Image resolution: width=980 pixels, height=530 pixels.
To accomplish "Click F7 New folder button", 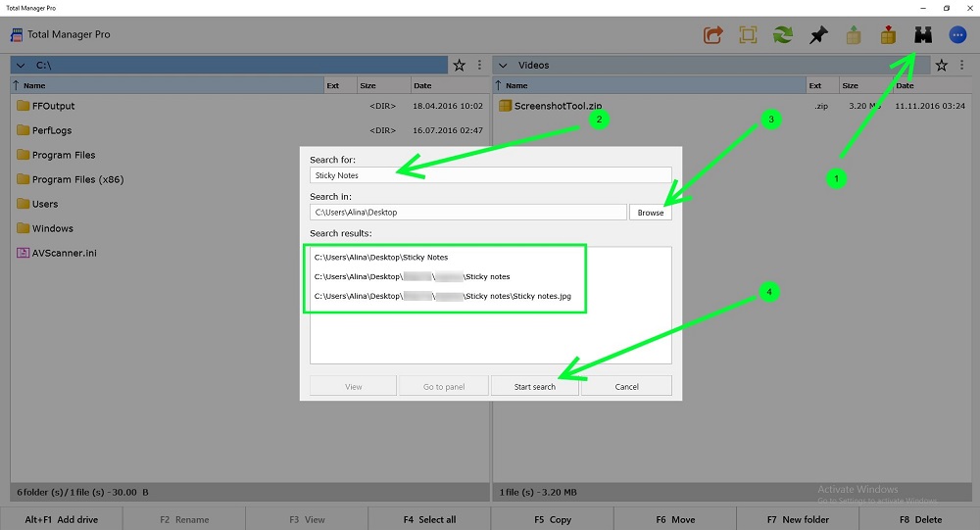I will coord(798,519).
